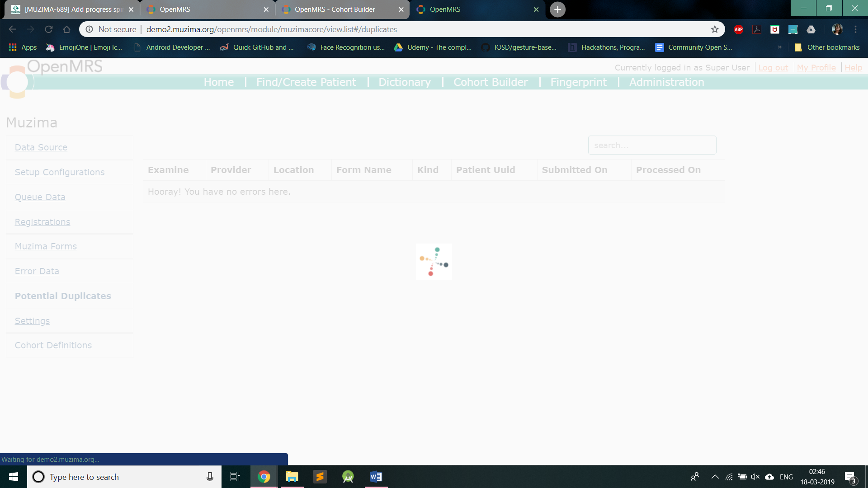Open the IOSD/gesture-base bookmark
This screenshot has width=868, height=488.
(x=519, y=47)
